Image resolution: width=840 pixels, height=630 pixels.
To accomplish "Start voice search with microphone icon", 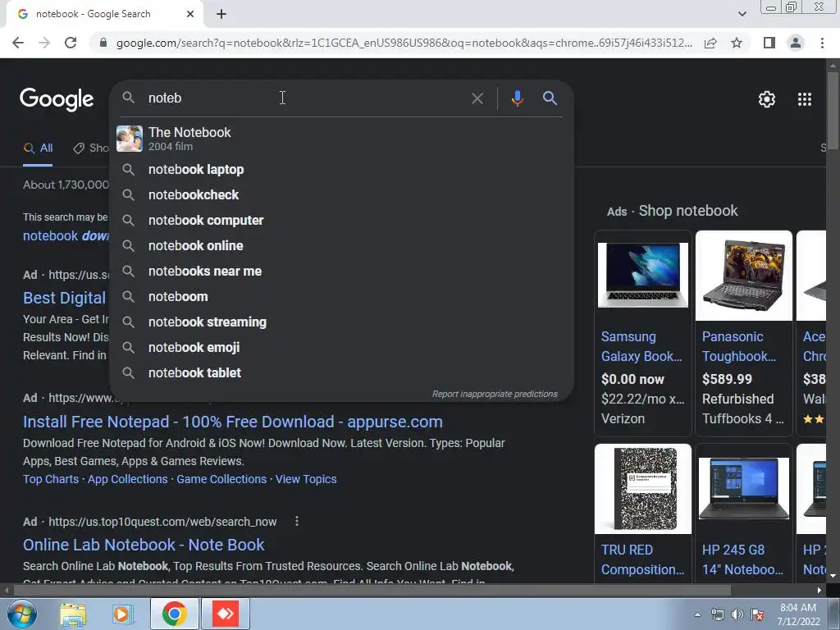I will pyautogui.click(x=517, y=98).
